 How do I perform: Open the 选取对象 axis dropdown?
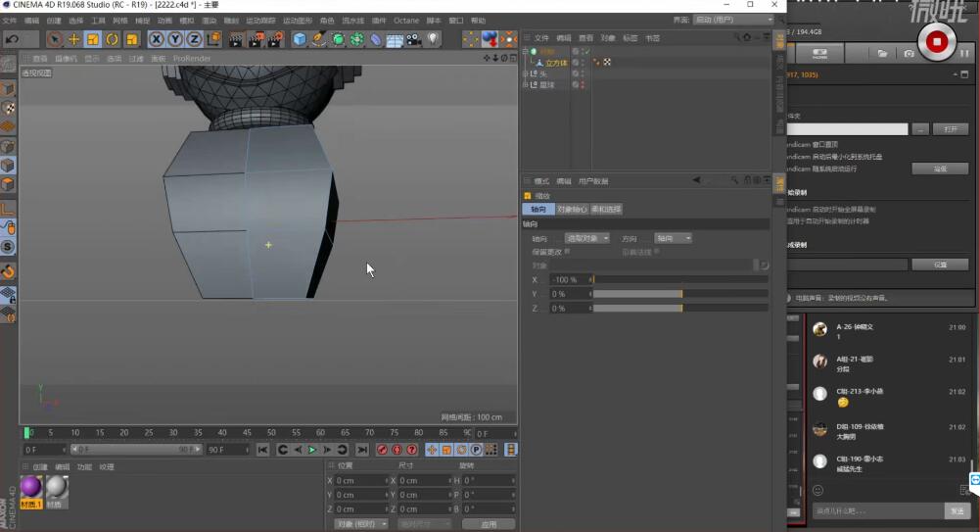(x=586, y=238)
